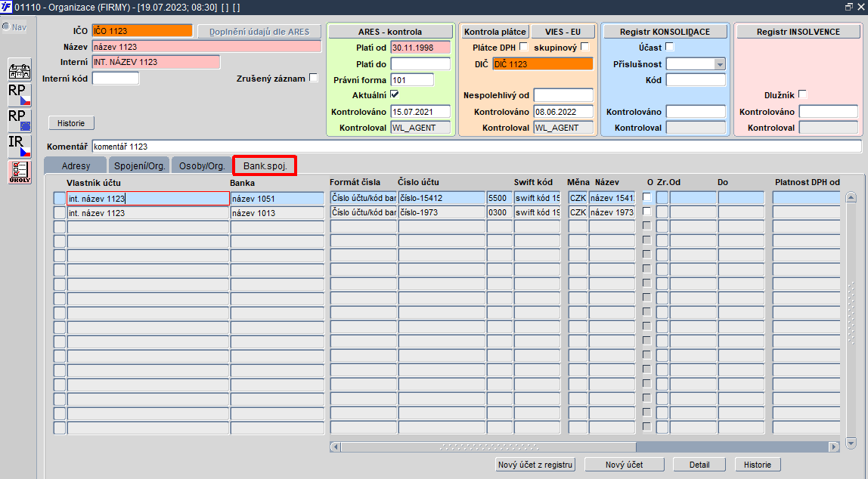
Task: Open the RP register with Czech flag
Action: [x=20, y=94]
